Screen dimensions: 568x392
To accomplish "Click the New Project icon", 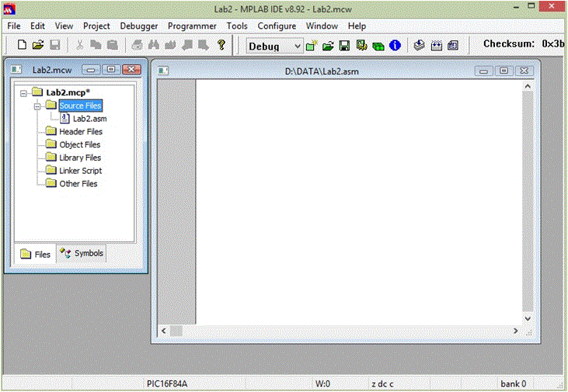I will point(311,46).
